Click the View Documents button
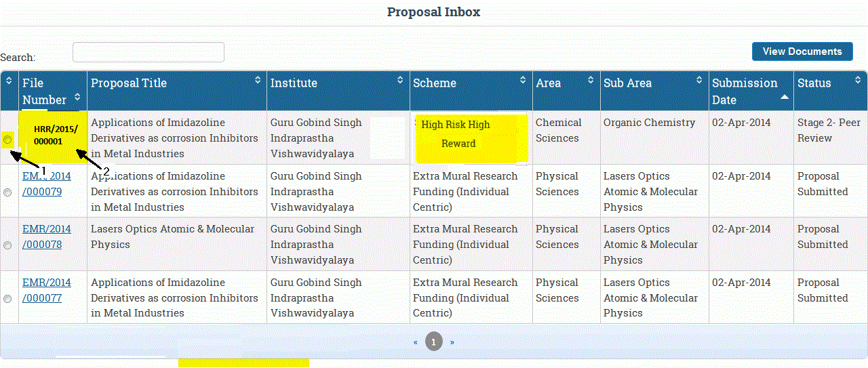The height and width of the screenshot is (368, 868). pos(802,52)
